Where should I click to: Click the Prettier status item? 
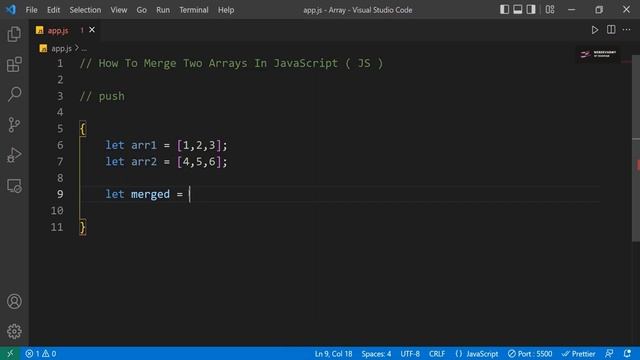tap(578, 353)
